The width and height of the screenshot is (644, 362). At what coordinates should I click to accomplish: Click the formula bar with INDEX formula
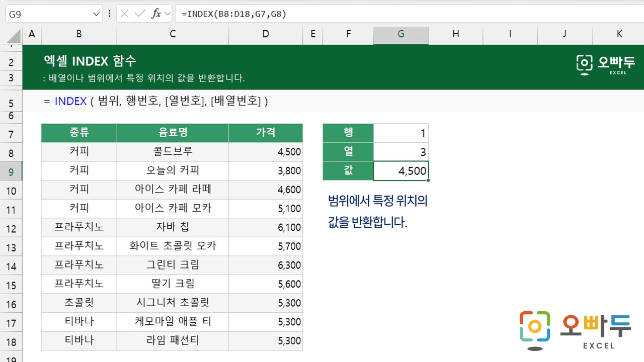[410, 14]
